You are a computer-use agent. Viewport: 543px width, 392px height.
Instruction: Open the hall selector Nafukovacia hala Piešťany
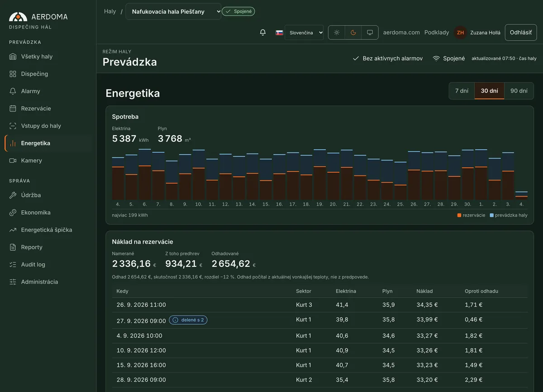173,11
